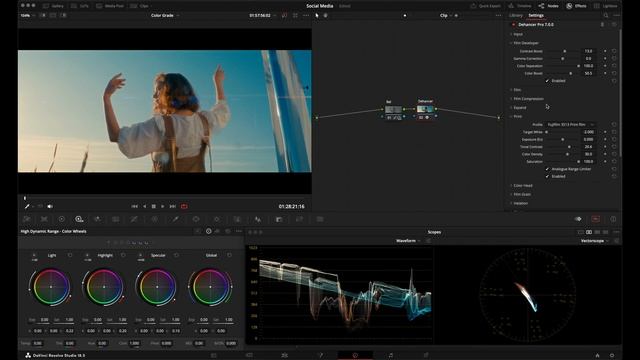Switch to the Library tab
This screenshot has height=360, width=640.
[x=516, y=16]
